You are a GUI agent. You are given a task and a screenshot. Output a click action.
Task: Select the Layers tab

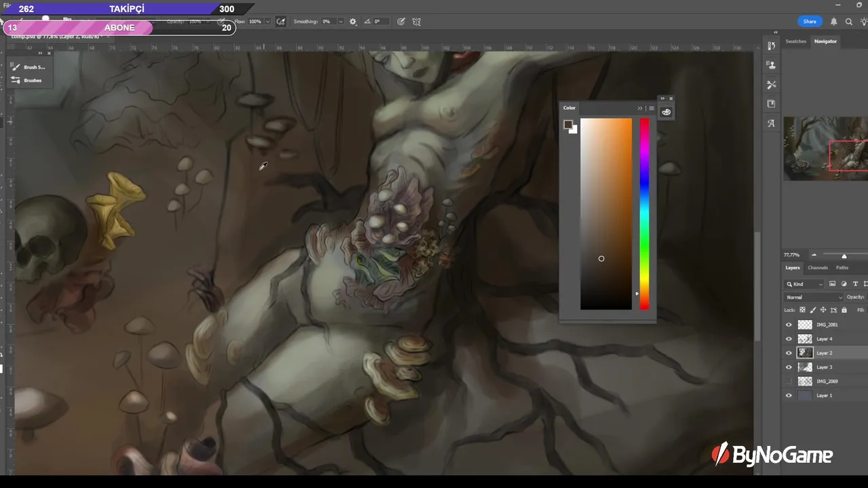pyautogui.click(x=793, y=268)
